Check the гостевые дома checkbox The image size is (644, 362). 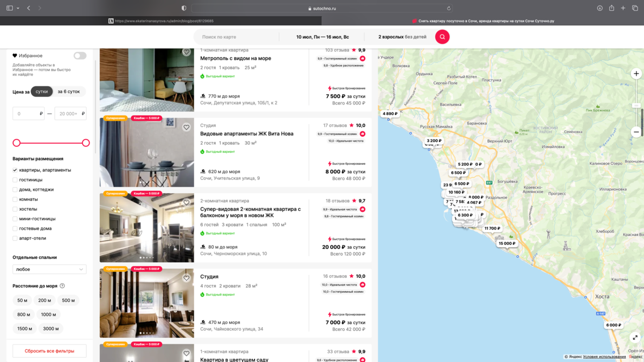coord(15,228)
